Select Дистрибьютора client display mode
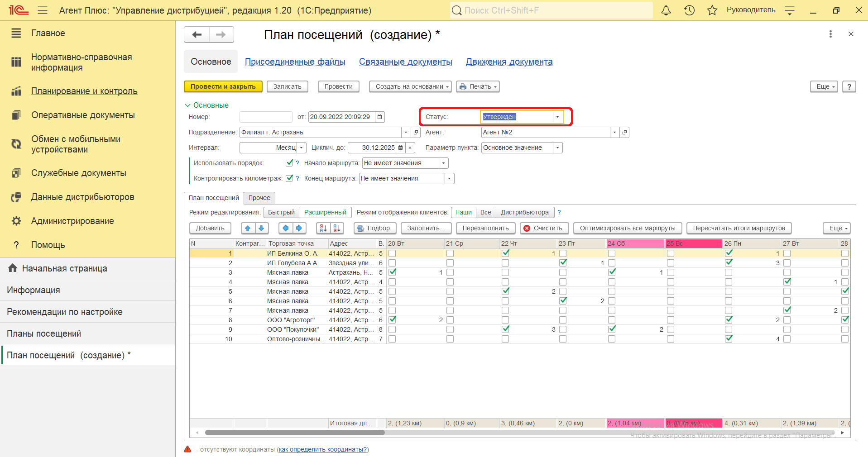Viewport: 868px width, 457px height. (525, 212)
